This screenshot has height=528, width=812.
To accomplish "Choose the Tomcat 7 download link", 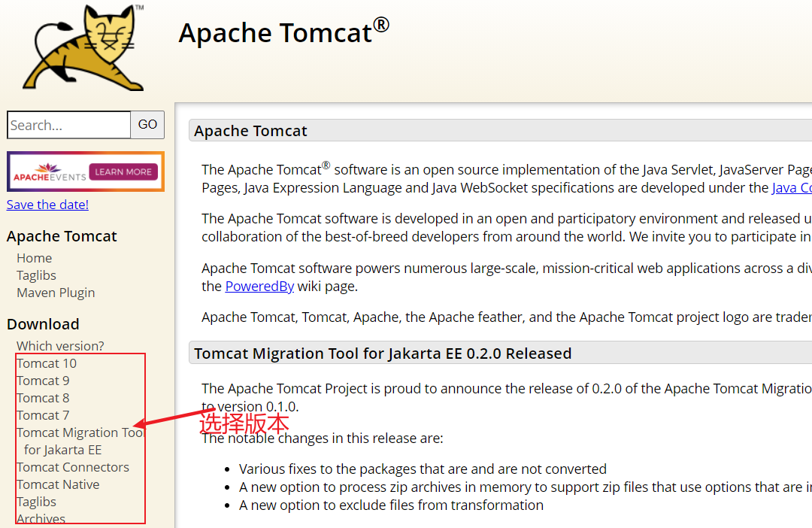I will tap(43, 415).
